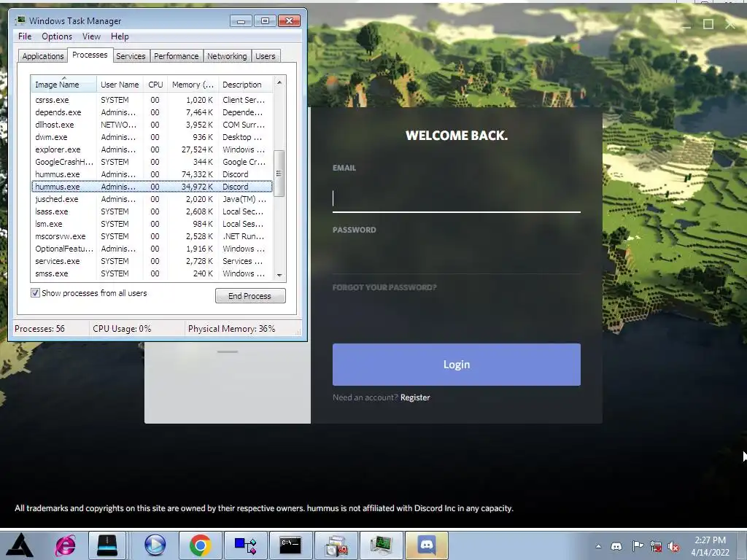Show hidden tray icons arrow
The image size is (747, 560).
coord(598,546)
